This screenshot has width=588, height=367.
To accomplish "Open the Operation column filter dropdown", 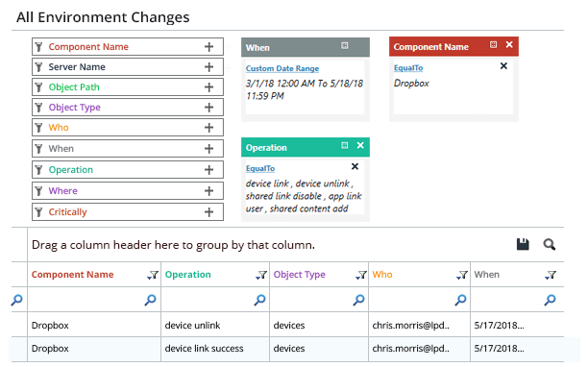I will (261, 275).
